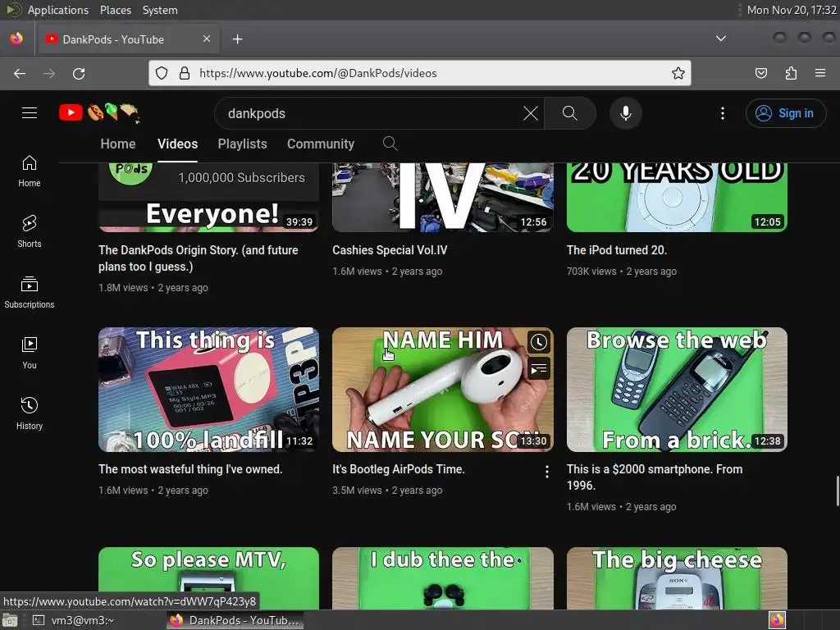Start voice search with microphone

(x=625, y=113)
